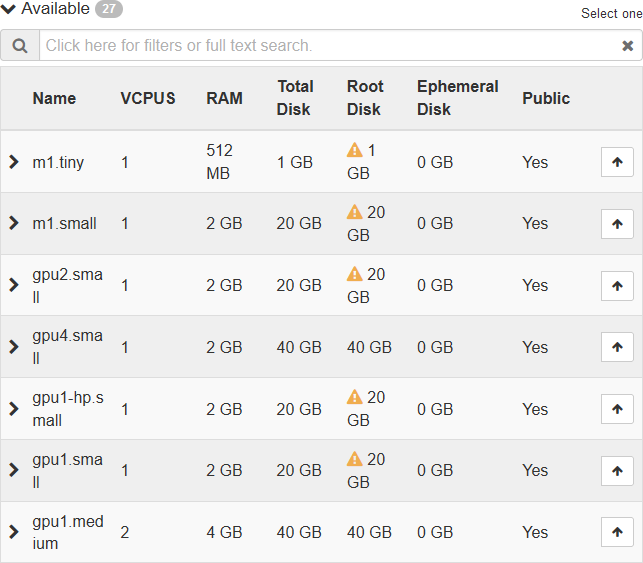Pick gpu1-hp.small using the up-arrow button
The height and width of the screenshot is (563, 643).
pyautogui.click(x=617, y=409)
